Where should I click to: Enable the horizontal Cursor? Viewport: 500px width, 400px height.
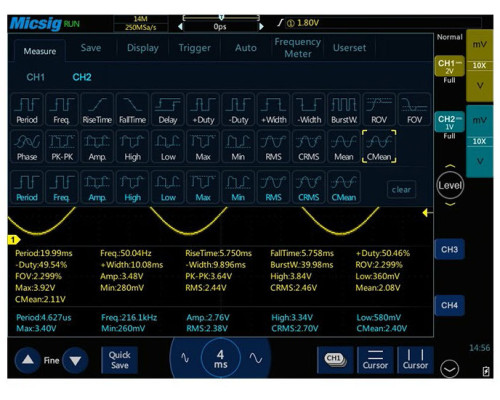tap(375, 360)
